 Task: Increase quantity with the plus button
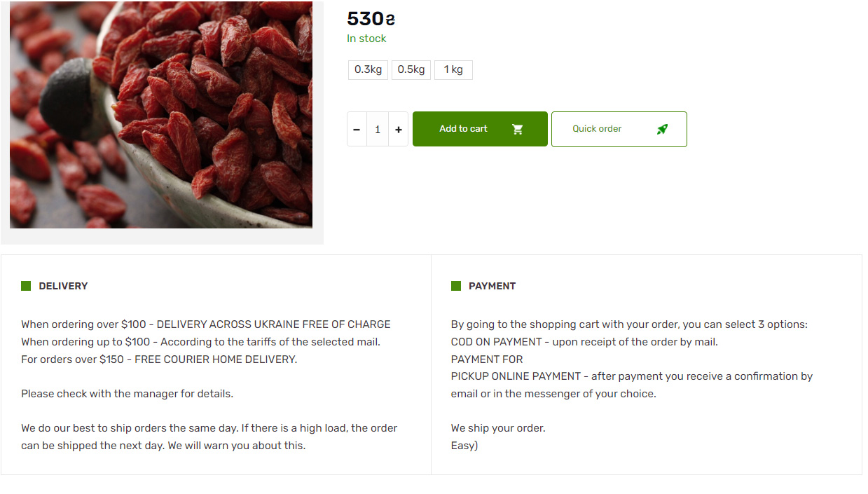click(399, 130)
